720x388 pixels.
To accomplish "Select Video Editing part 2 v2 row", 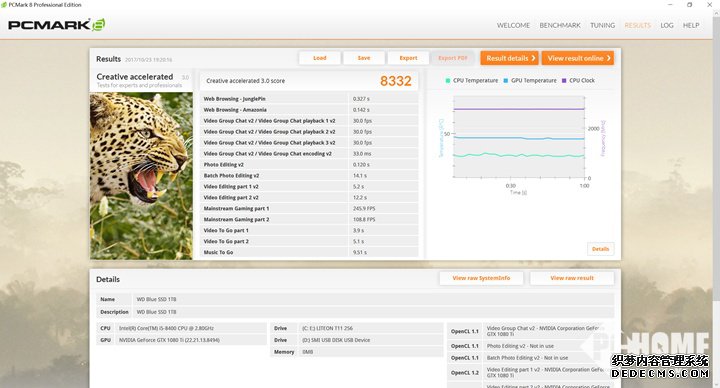I will [x=309, y=197].
